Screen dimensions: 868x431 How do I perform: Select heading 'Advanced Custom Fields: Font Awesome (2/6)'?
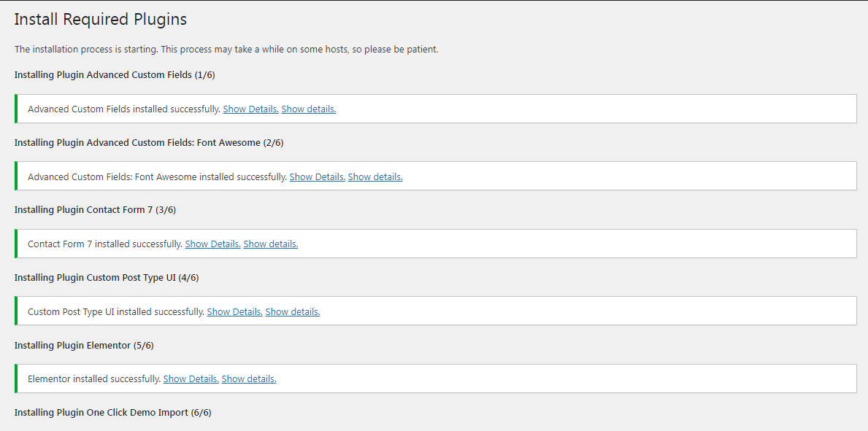coord(149,142)
